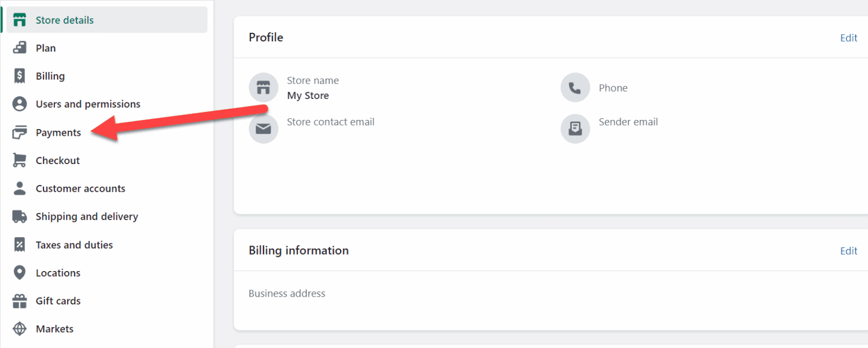
Task: Select the Store contact email envelope icon
Action: click(x=263, y=128)
